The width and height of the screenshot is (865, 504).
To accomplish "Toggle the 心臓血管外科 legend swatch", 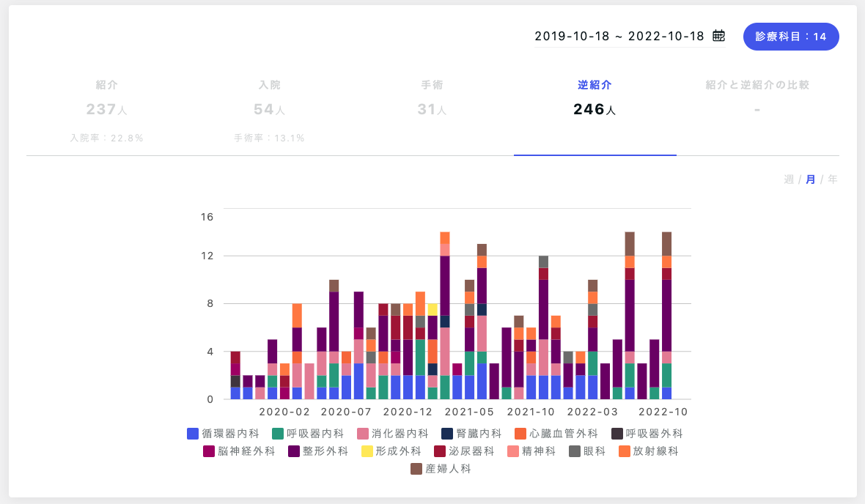I will click(x=520, y=434).
